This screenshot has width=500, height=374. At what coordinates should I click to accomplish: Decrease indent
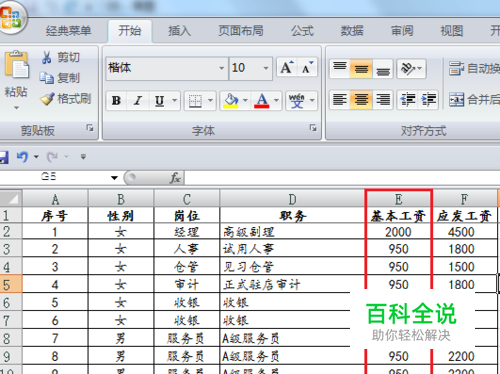click(x=407, y=99)
